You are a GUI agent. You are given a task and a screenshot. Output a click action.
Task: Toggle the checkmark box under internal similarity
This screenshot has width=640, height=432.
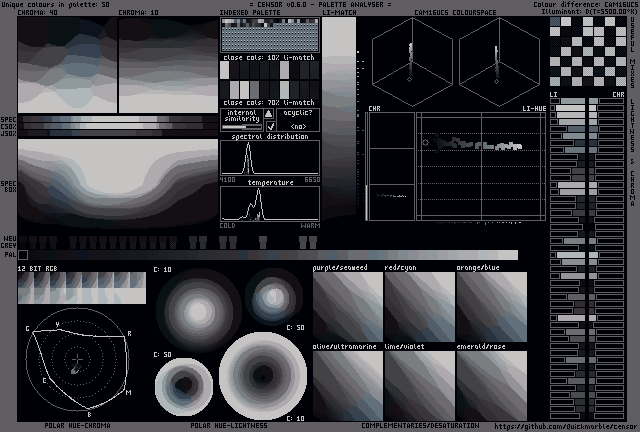[269, 126]
